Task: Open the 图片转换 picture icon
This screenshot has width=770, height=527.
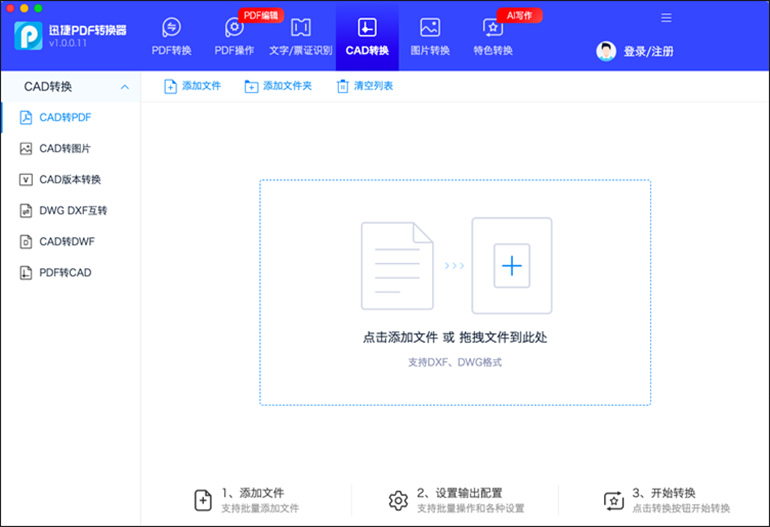Action: [430, 28]
